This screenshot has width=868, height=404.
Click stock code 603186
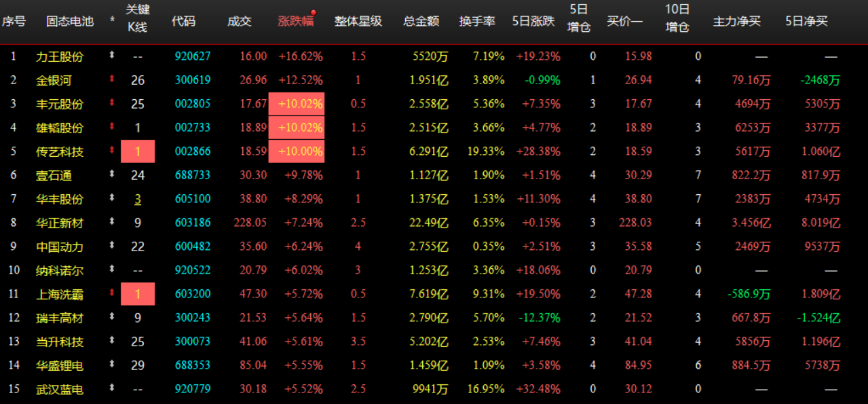click(x=193, y=223)
